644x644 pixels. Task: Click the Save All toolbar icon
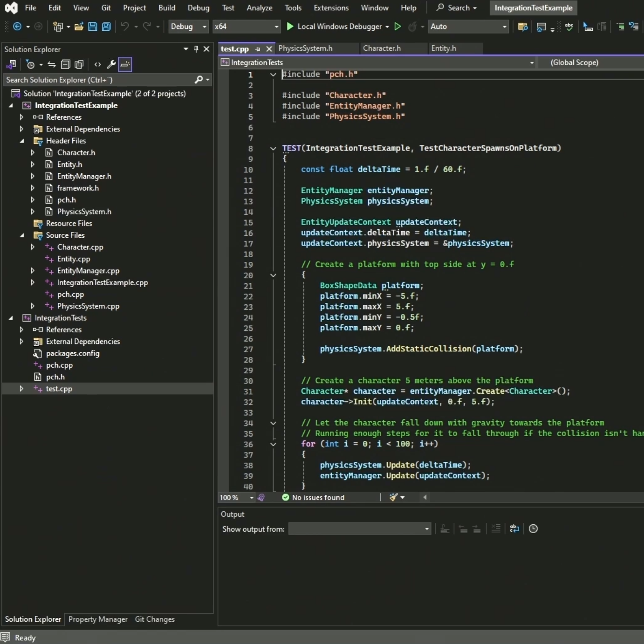pyautogui.click(x=106, y=27)
